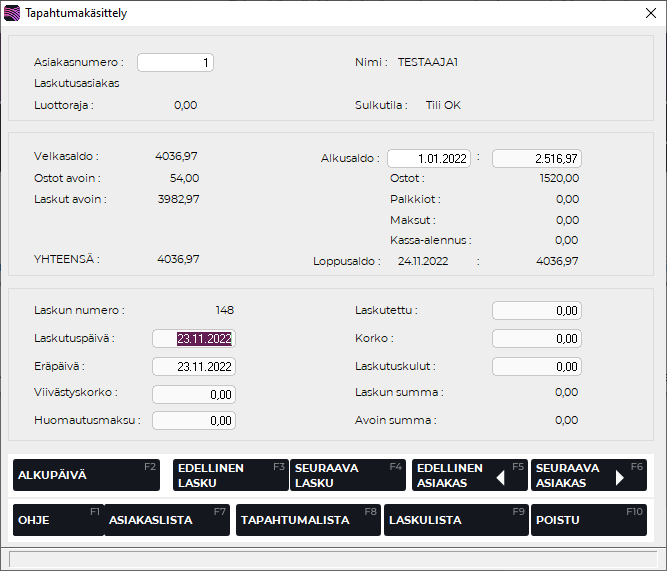
Task: Select the Alkusaldo date field
Action: tap(428, 158)
